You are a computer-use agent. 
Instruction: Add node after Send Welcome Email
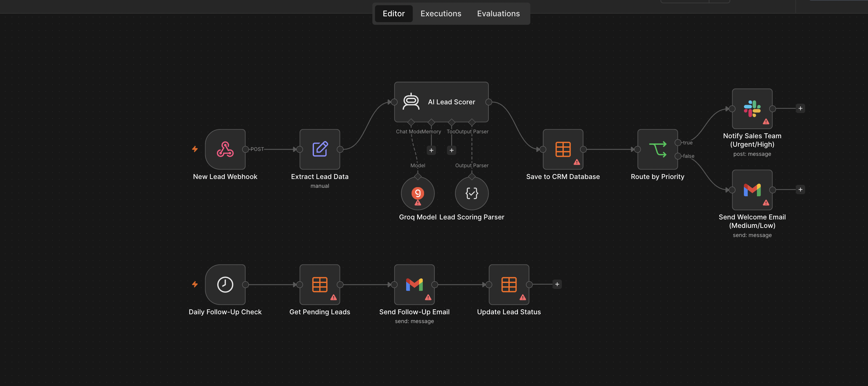click(x=801, y=189)
